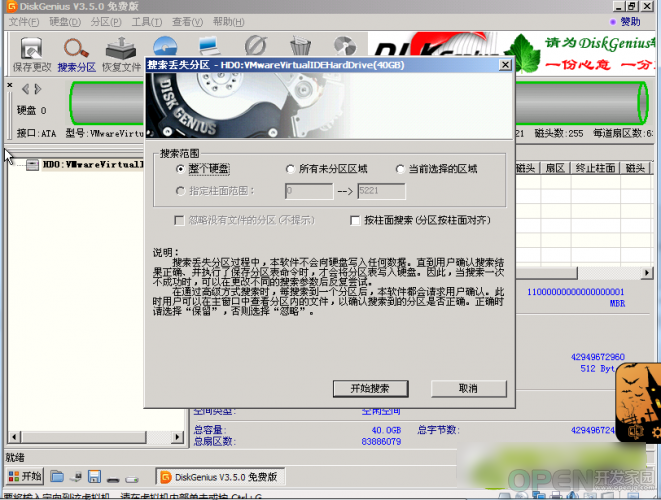Screen dimensions: 661x500
Task: Click the slashed-circle Format toolbar icon
Action: (x=255, y=45)
